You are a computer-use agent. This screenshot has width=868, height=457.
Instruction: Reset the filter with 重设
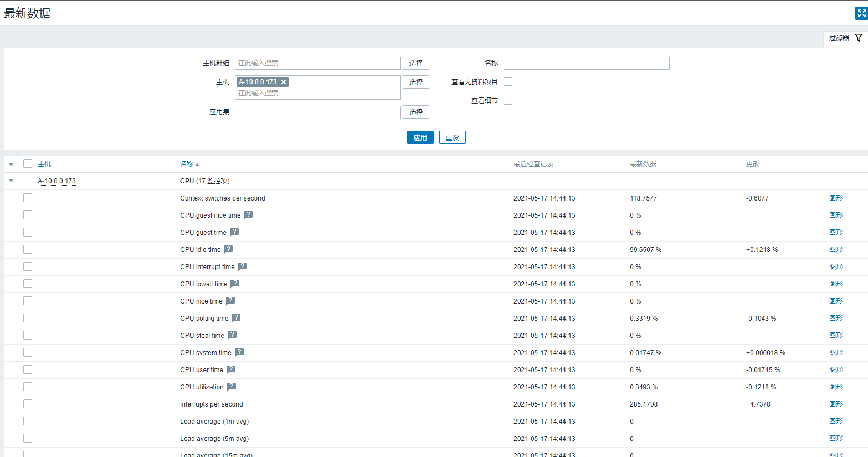point(453,137)
